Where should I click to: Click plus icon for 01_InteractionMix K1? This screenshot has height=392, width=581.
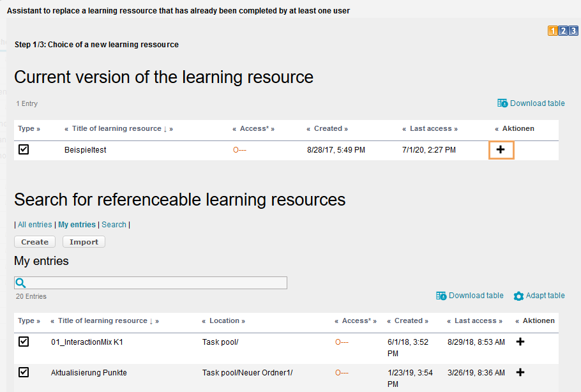(x=520, y=342)
